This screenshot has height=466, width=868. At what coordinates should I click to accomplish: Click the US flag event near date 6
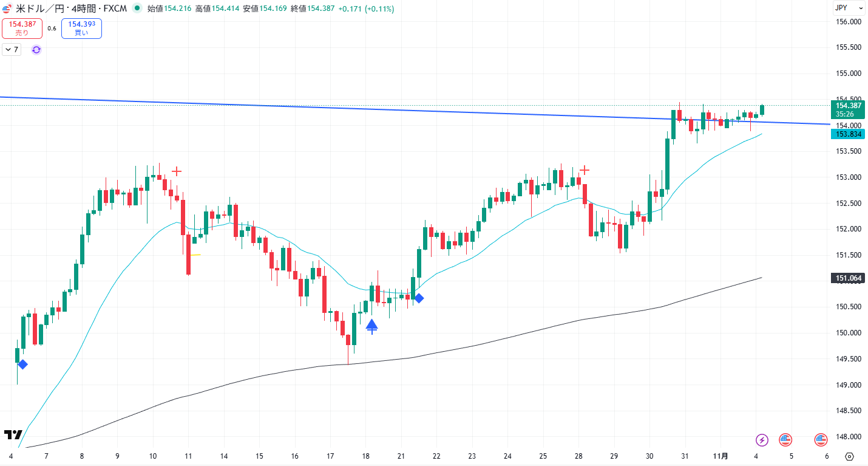(821, 439)
